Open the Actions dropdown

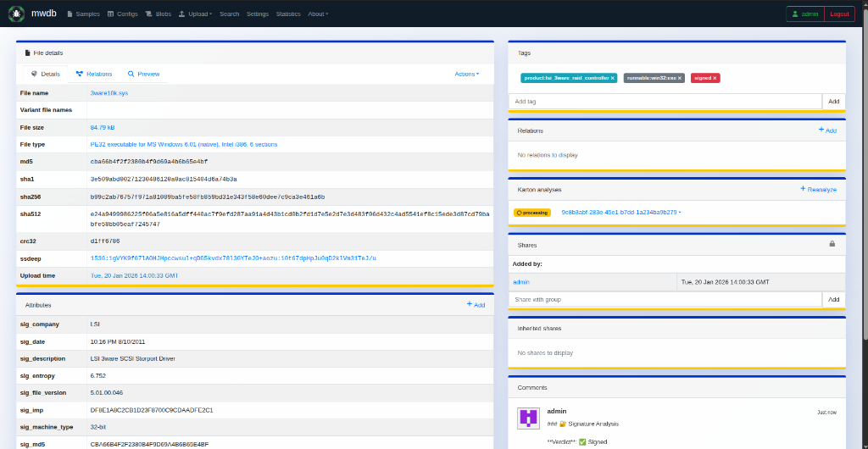[466, 74]
